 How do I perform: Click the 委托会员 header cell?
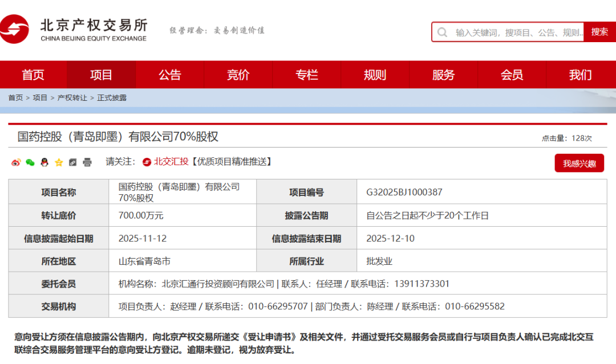pyautogui.click(x=59, y=284)
